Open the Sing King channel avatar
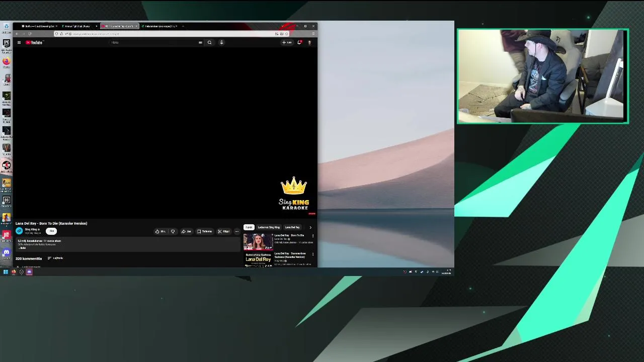The width and height of the screenshot is (644, 362). (19, 231)
